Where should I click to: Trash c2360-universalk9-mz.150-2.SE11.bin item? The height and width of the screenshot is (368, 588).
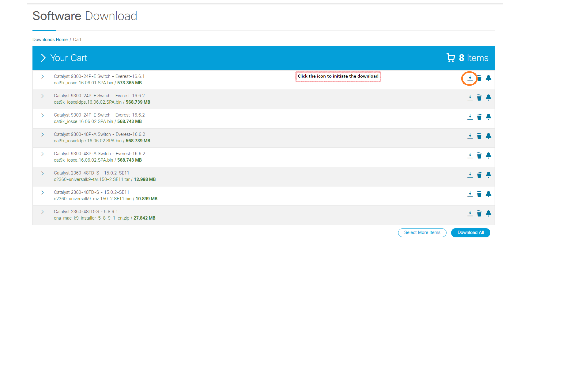click(x=479, y=194)
